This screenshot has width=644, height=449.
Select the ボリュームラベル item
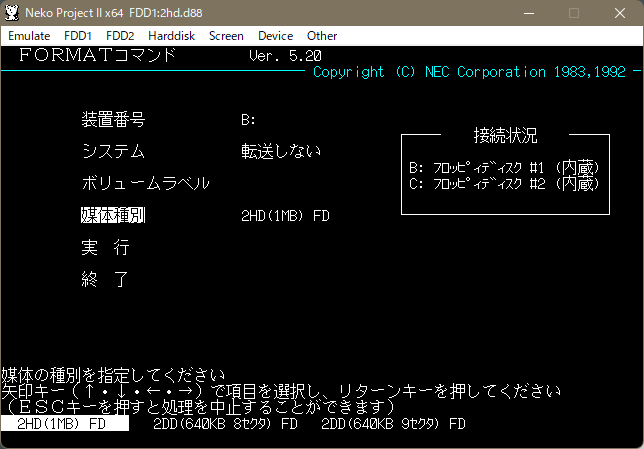[x=145, y=183]
